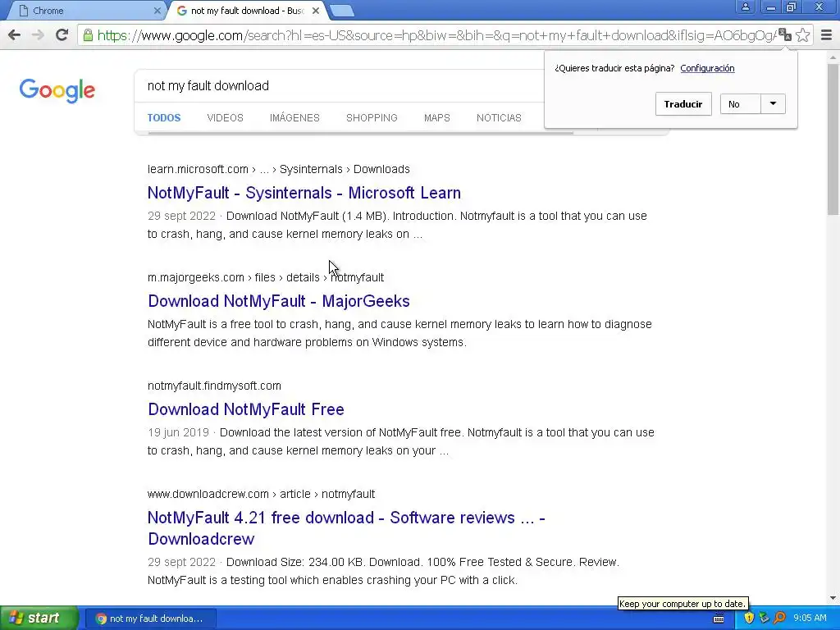Viewport: 840px width, 630px height.
Task: Reload the page with the refresh icon
Action: point(62,35)
